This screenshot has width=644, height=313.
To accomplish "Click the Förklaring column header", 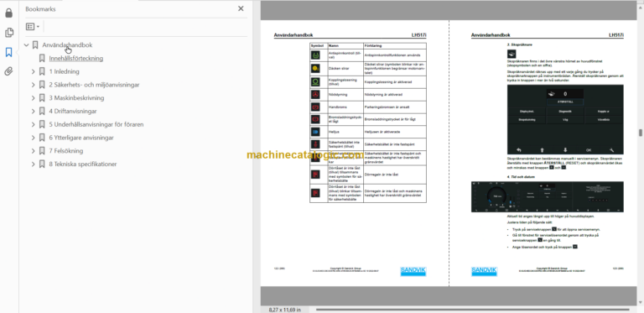I will coord(372,45).
